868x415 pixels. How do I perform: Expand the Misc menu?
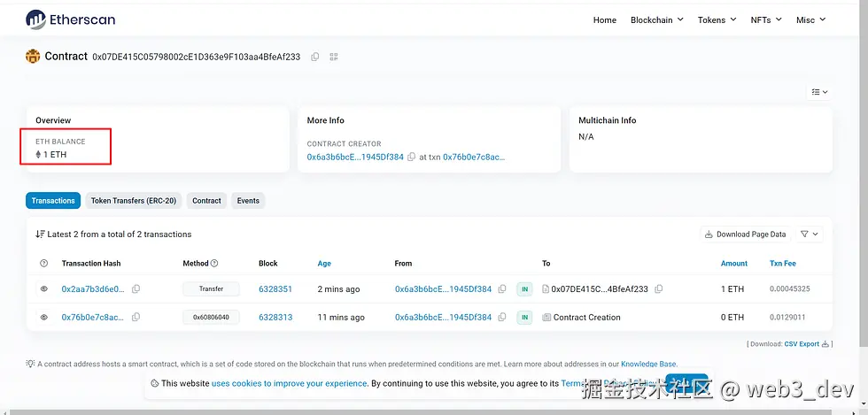tap(811, 20)
